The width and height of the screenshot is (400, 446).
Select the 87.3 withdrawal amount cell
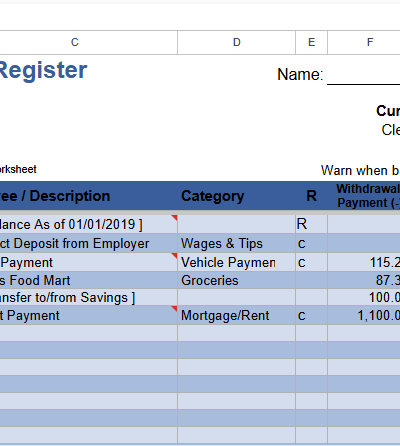(364, 280)
